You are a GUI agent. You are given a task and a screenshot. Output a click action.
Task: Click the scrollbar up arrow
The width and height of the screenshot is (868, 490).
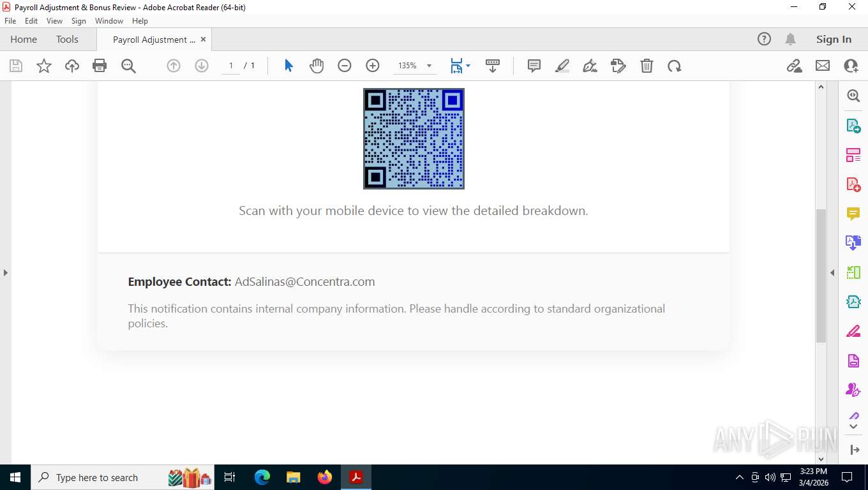click(x=821, y=87)
